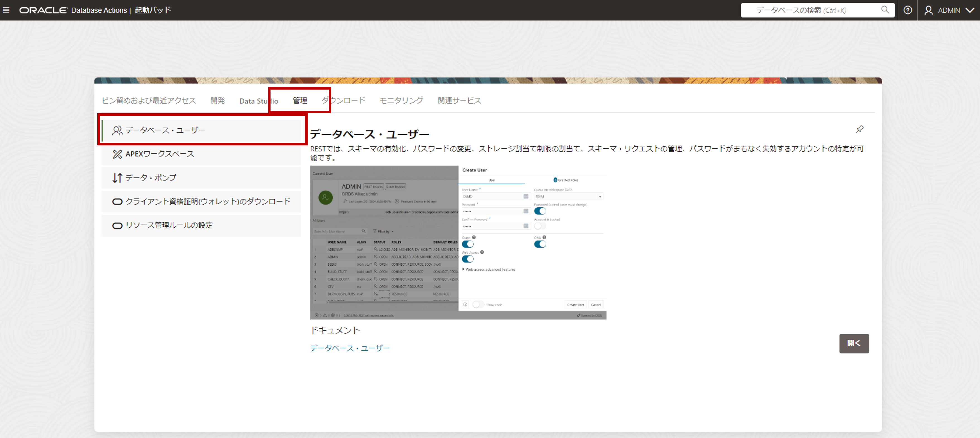Click the help question mark icon
The height and width of the screenshot is (438, 980).
908,10
